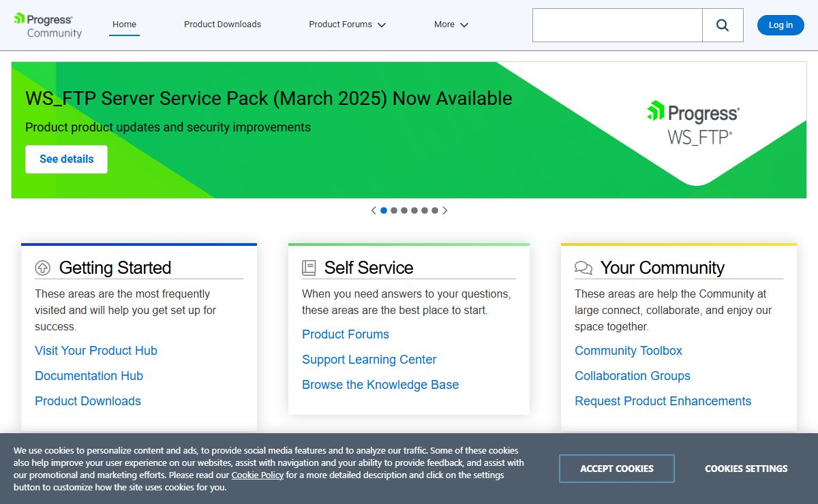Click the Getting Started heading
818x504 pixels.
(x=115, y=268)
